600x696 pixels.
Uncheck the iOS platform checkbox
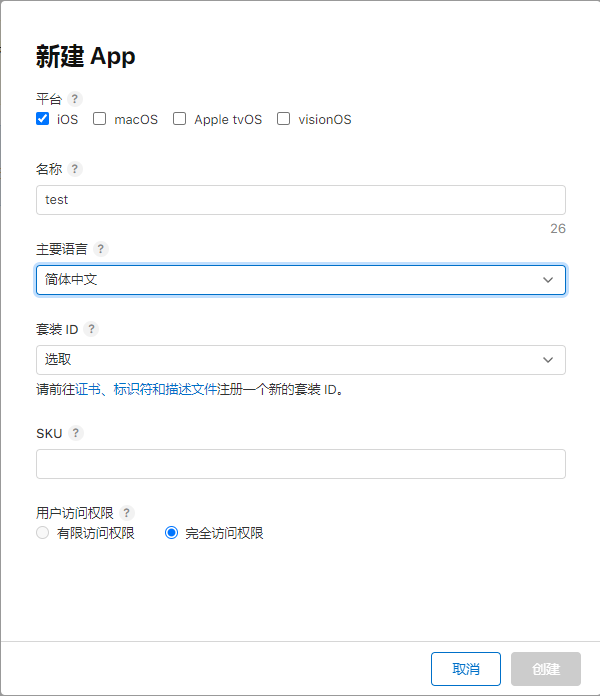pyautogui.click(x=42, y=119)
